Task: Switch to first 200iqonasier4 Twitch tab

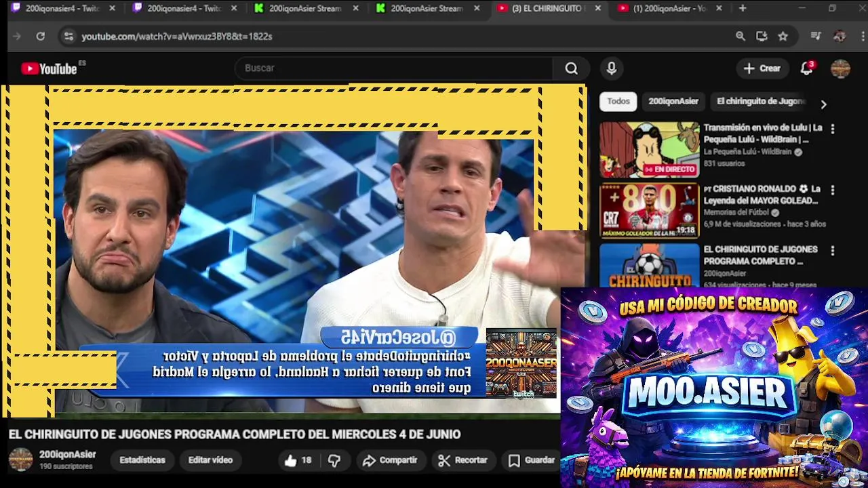Action: point(61,8)
